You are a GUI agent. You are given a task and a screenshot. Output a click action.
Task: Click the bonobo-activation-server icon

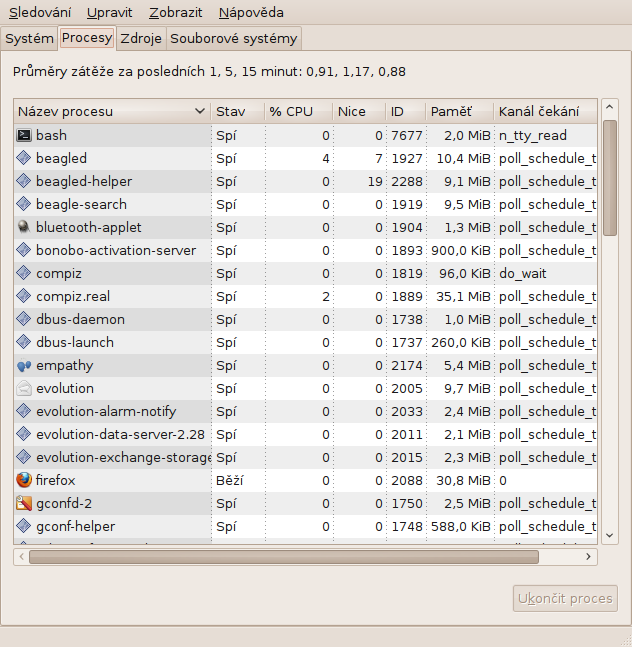tap(24, 250)
